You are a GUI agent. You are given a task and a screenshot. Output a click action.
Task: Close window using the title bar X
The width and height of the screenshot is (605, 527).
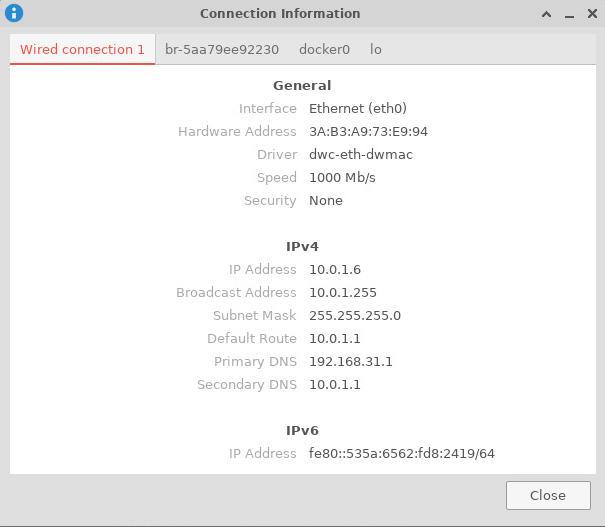point(592,14)
